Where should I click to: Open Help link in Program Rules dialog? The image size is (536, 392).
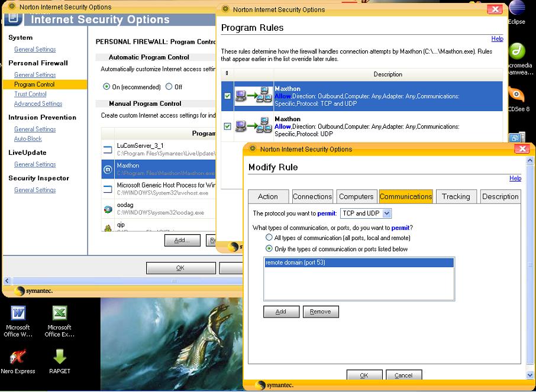[x=497, y=38]
